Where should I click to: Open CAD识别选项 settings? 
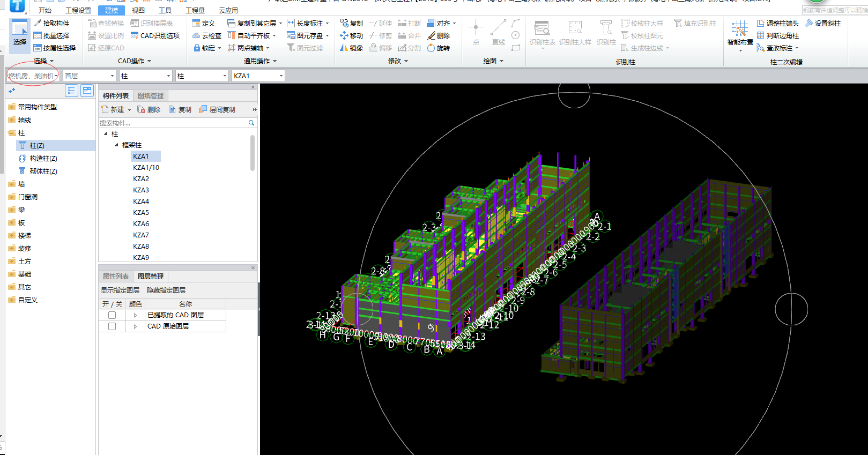click(x=155, y=35)
